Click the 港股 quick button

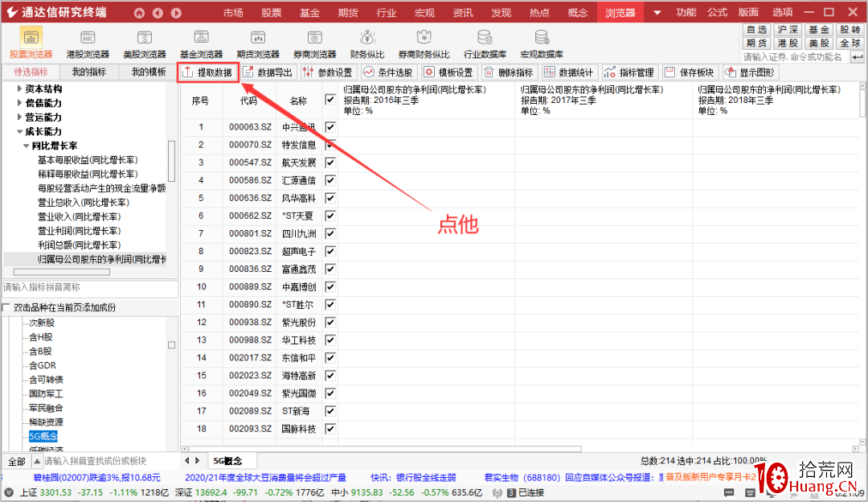coord(787,43)
